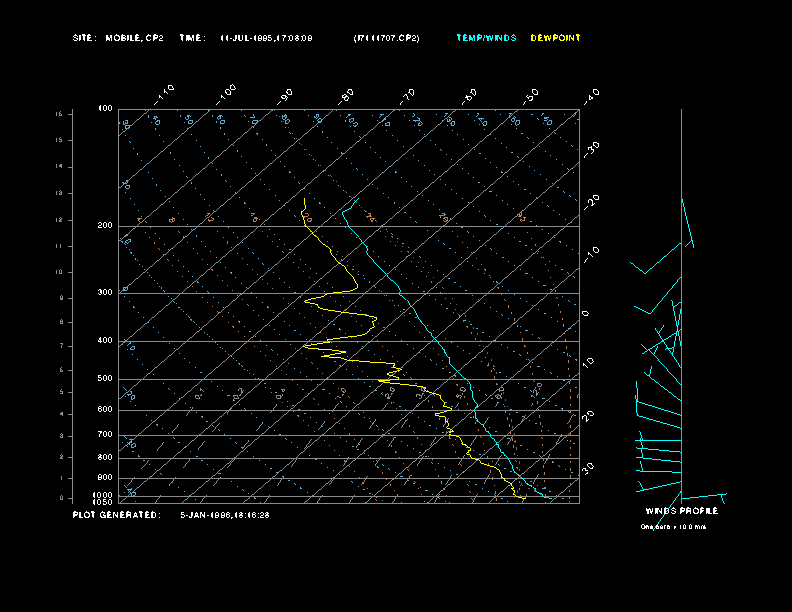Click the yellow DEWPOINT legend label
The width and height of the screenshot is (792, 612).
coord(555,38)
